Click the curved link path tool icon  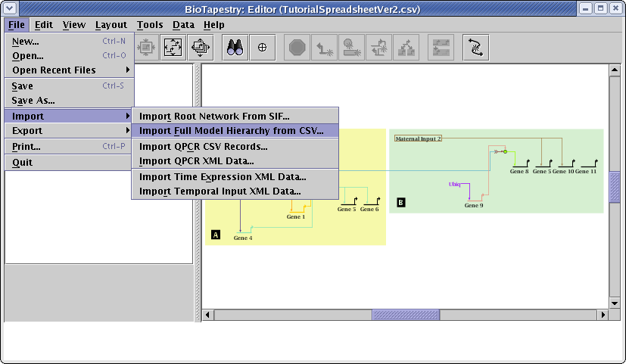pyautogui.click(x=475, y=47)
